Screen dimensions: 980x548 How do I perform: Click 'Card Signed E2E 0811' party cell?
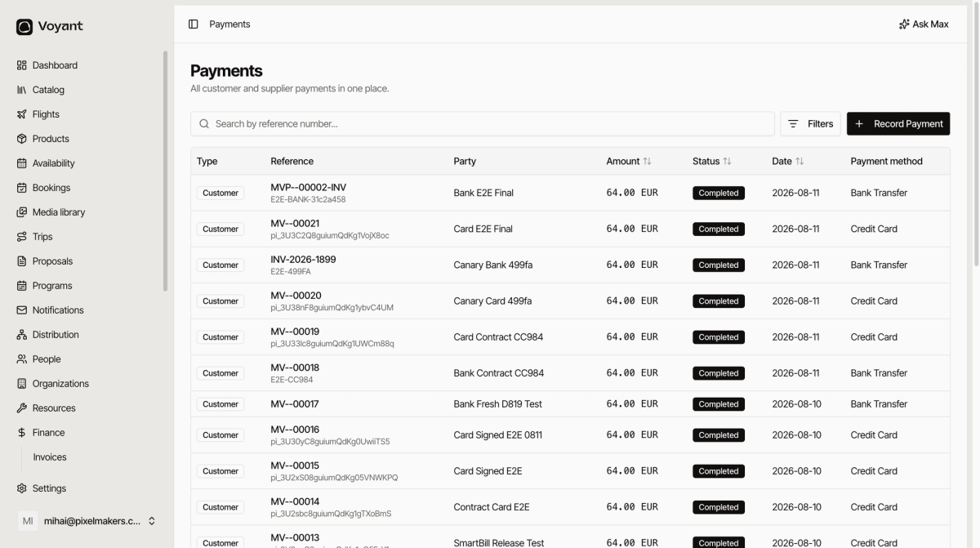click(x=497, y=435)
